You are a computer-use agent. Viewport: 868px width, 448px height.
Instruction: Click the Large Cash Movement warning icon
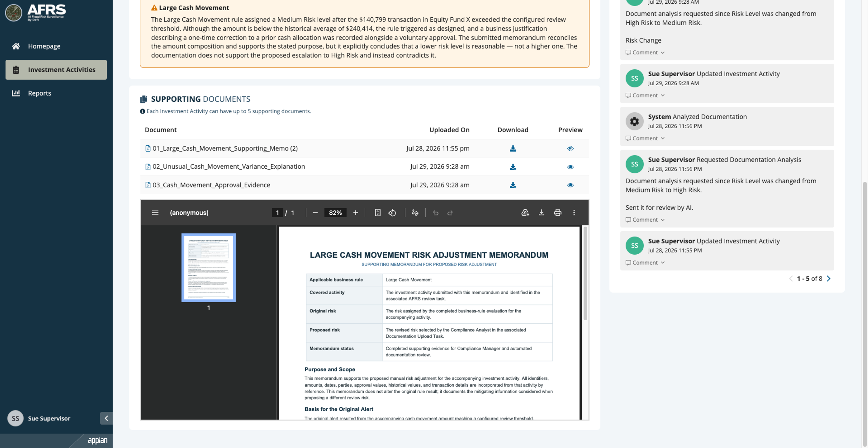[154, 8]
